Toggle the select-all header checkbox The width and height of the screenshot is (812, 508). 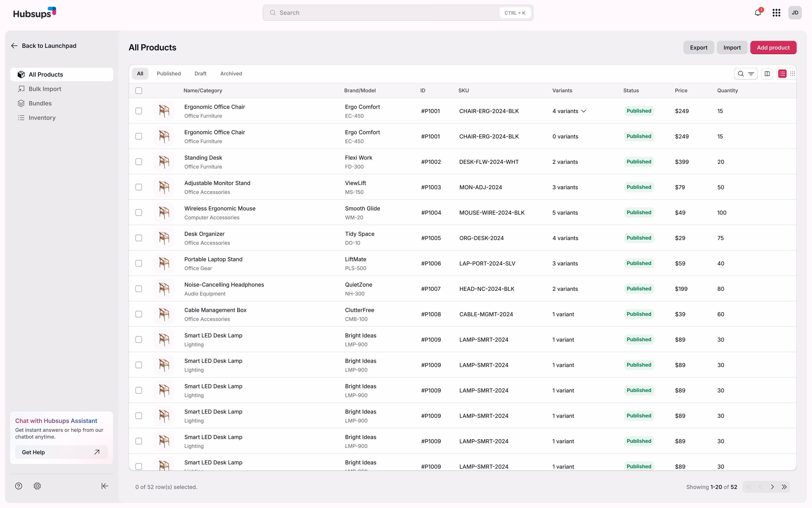click(x=139, y=90)
